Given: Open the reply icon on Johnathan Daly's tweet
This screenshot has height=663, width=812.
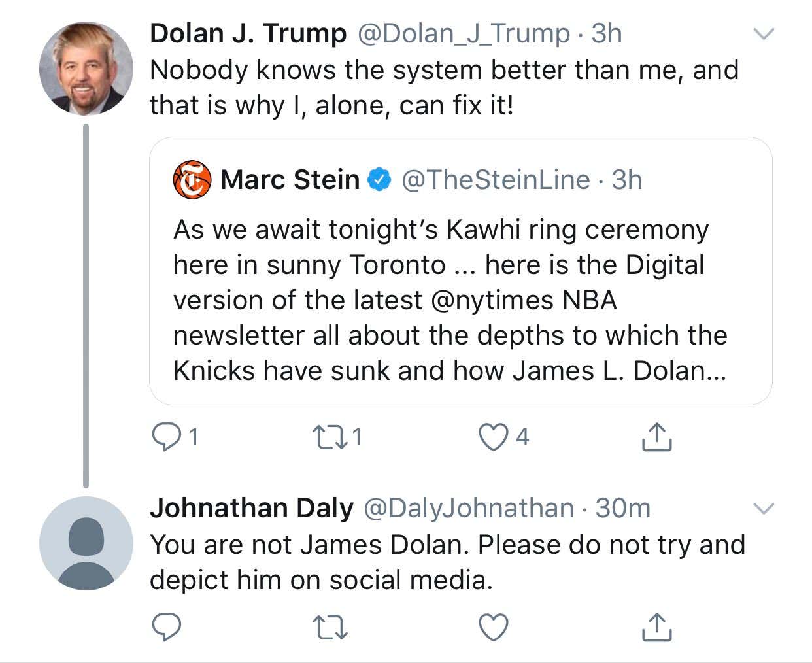Looking at the screenshot, I should (x=167, y=626).
